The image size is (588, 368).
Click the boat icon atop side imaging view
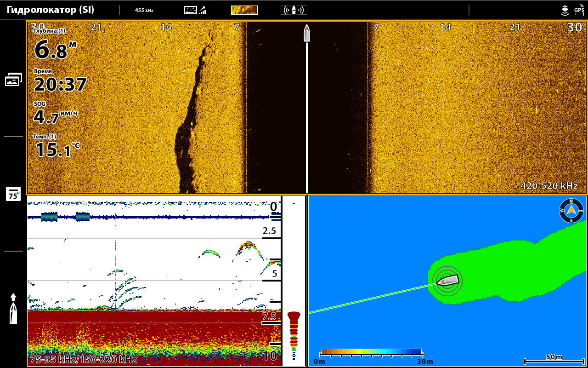pyautogui.click(x=307, y=34)
